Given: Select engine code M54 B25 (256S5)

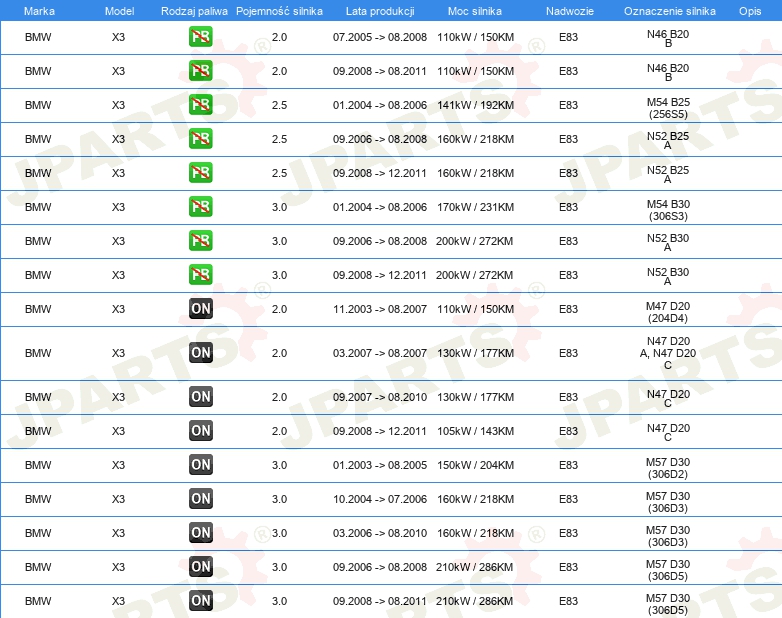Looking at the screenshot, I should tap(668, 108).
